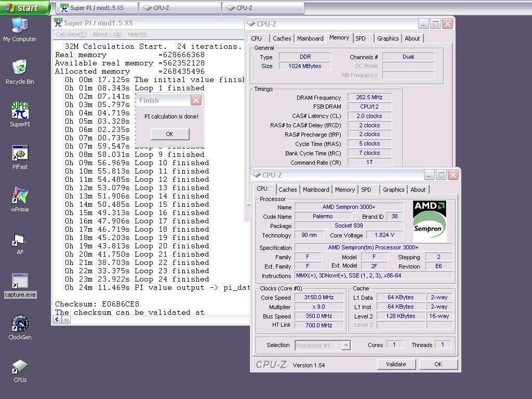Click the memory Size 1024 MBytes field
This screenshot has height=399, width=532.
[x=304, y=66]
